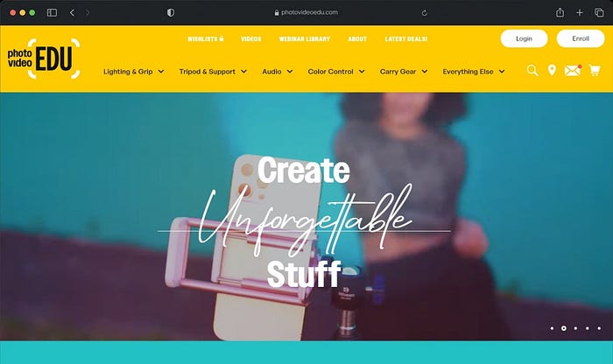Open a new tab with plus icon
Image resolution: width=613 pixels, height=364 pixels.
coord(580,12)
